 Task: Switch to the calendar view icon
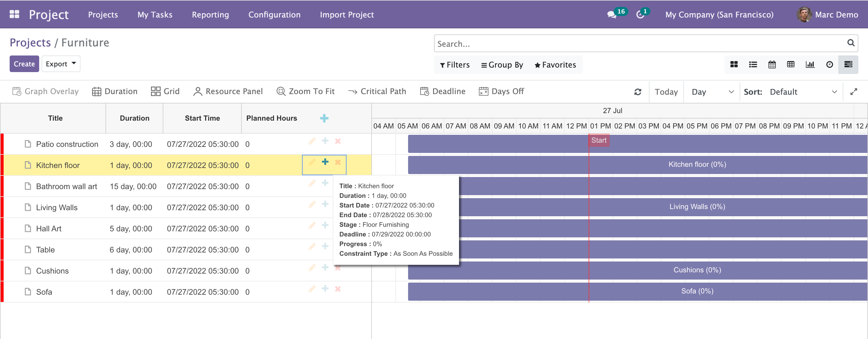[x=772, y=65]
